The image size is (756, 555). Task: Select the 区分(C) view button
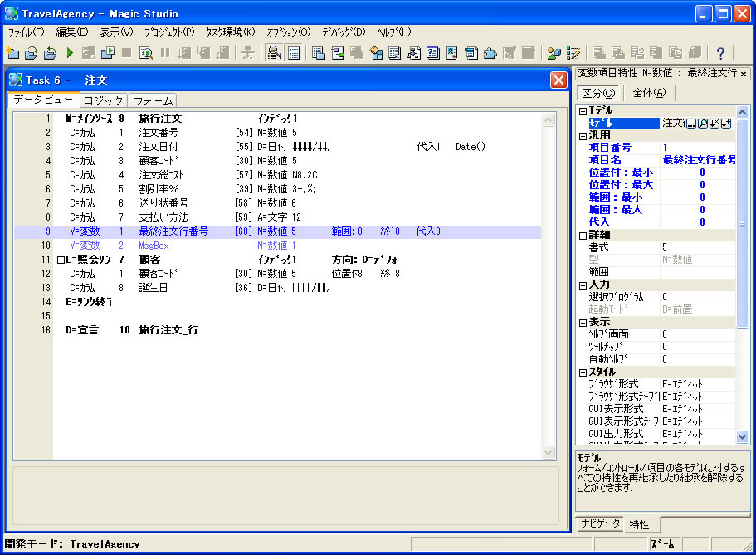(x=598, y=93)
